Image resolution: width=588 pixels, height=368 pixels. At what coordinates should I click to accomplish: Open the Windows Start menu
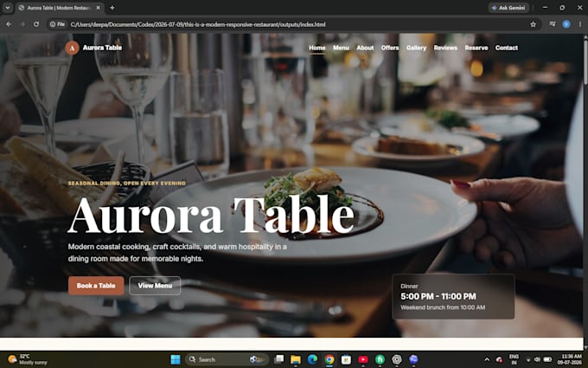(x=176, y=359)
